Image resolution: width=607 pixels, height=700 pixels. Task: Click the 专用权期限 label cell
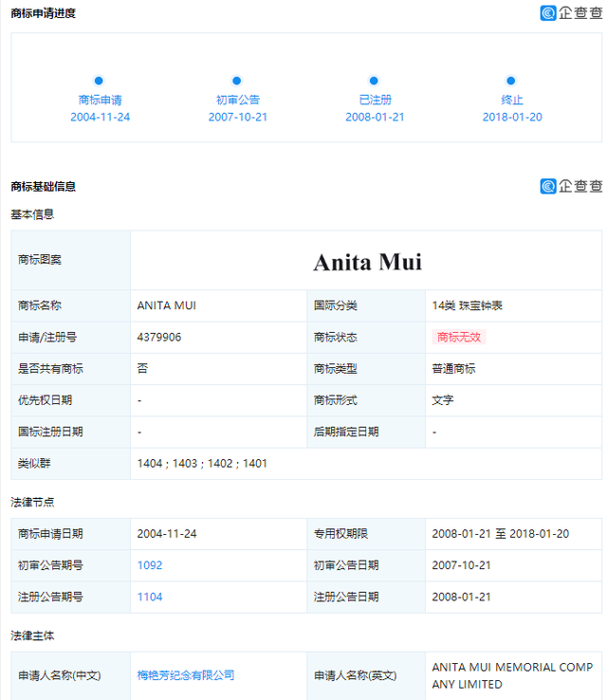[x=366, y=534]
